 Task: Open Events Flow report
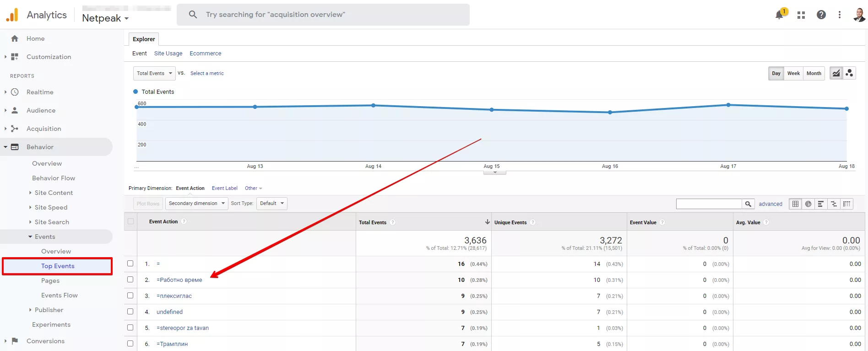[60, 295]
